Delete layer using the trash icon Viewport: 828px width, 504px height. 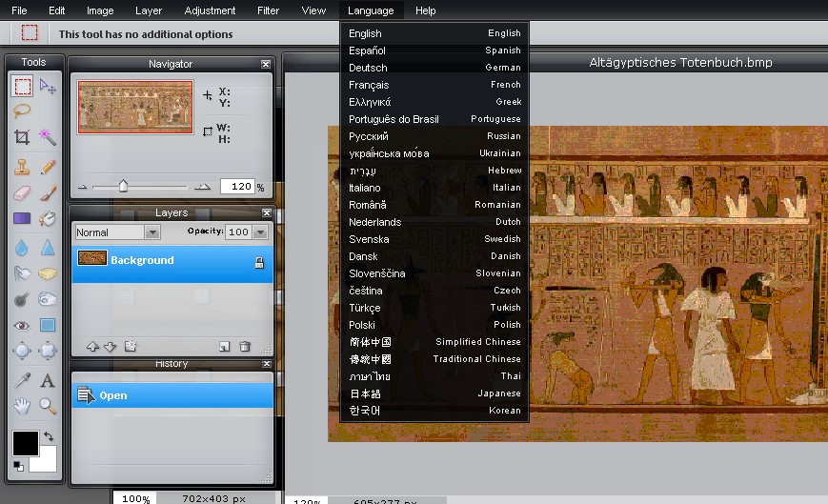245,347
